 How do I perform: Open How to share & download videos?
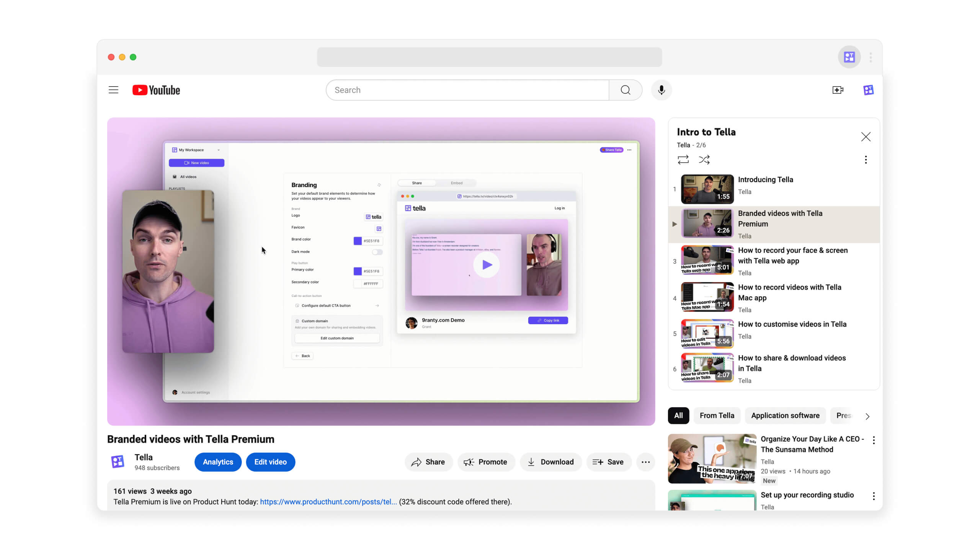[773, 368]
